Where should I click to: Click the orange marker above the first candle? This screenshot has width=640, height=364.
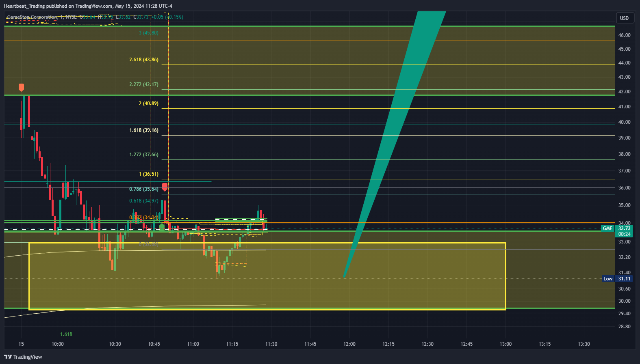(x=21, y=87)
